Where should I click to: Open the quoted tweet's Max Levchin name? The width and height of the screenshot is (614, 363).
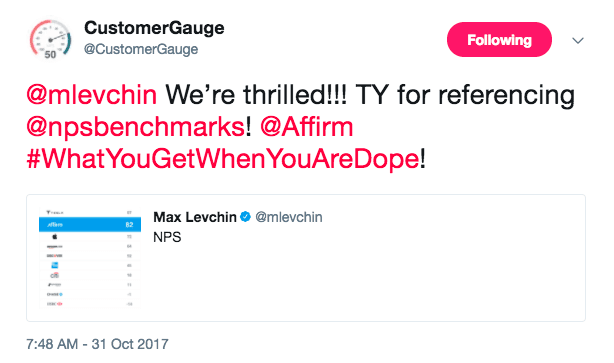[x=195, y=217]
